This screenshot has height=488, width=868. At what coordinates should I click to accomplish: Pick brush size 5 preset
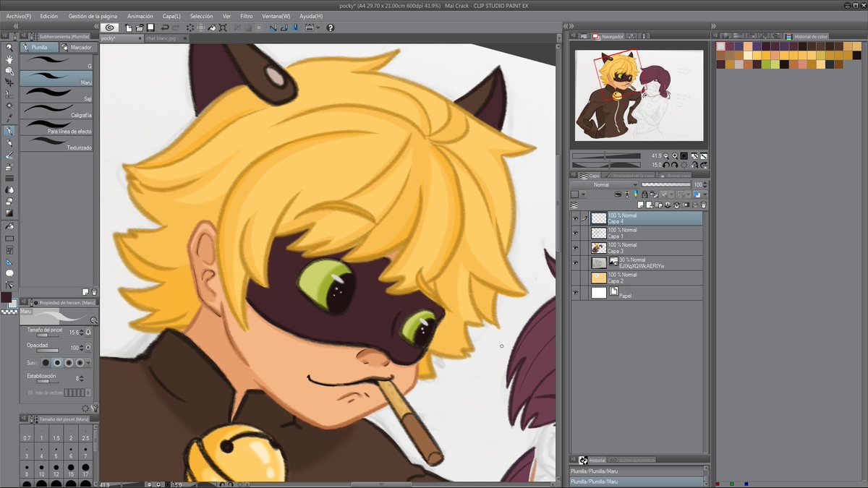click(x=56, y=453)
